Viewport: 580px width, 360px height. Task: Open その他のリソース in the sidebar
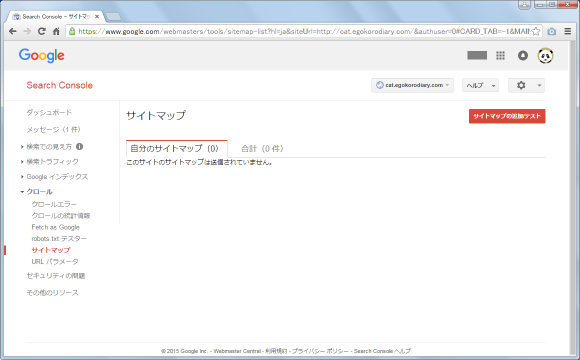[x=53, y=293]
